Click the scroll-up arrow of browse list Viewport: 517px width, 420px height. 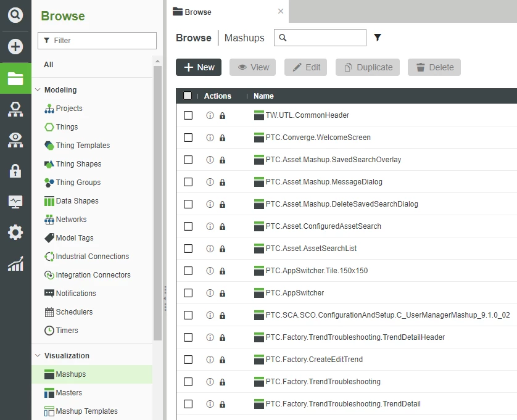(x=157, y=61)
